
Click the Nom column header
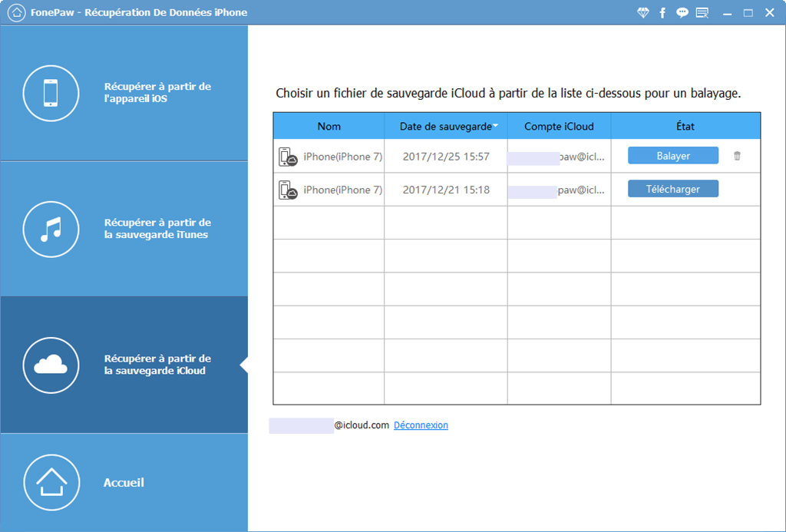[329, 126]
